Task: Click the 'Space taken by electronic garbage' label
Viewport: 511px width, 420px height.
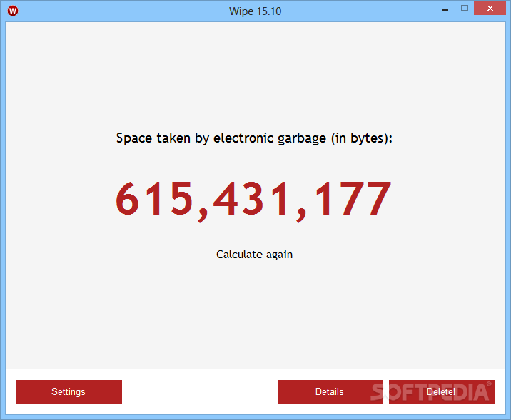Action: 254,138
